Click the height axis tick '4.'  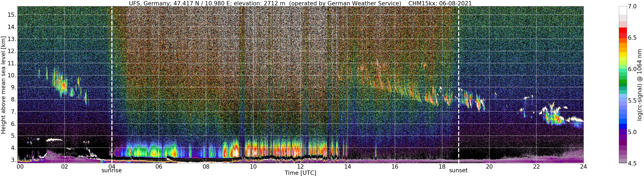click(x=14, y=148)
